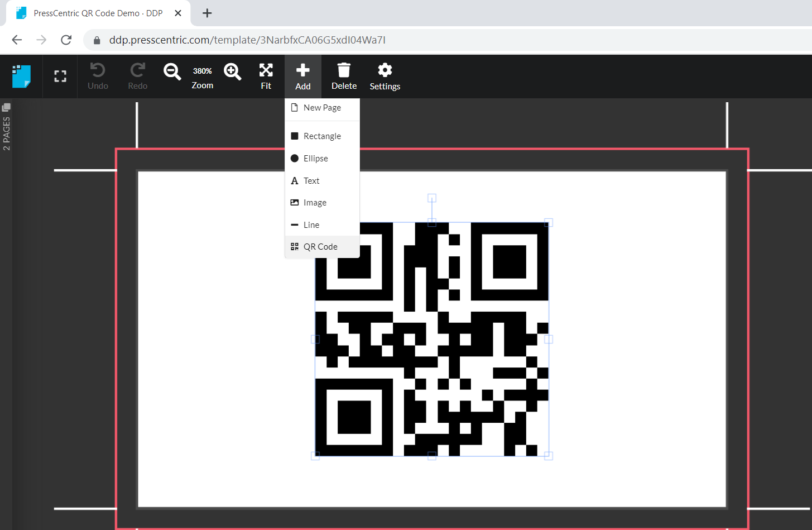Add a Rectangle shape

click(323, 136)
